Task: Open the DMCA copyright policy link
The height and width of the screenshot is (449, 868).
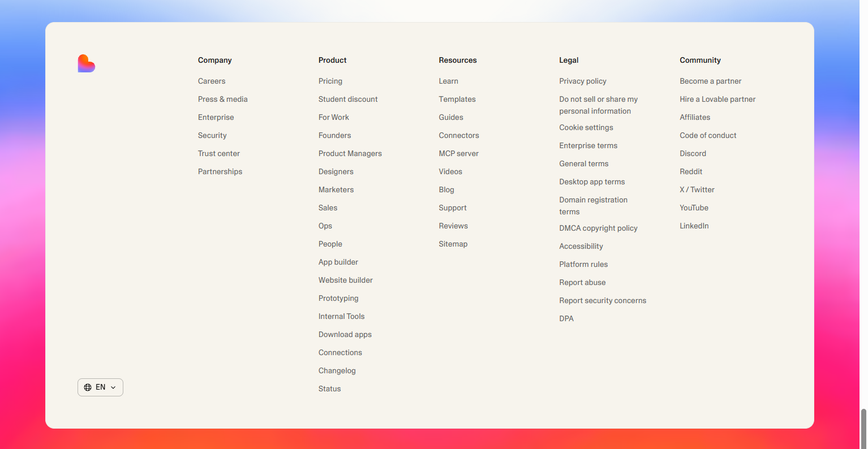Action: (599, 228)
